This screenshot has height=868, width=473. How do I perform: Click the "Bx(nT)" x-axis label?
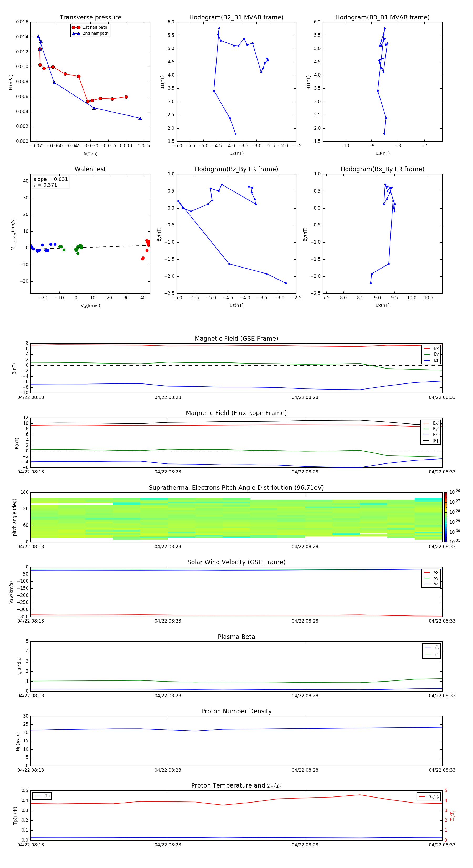(x=382, y=305)
